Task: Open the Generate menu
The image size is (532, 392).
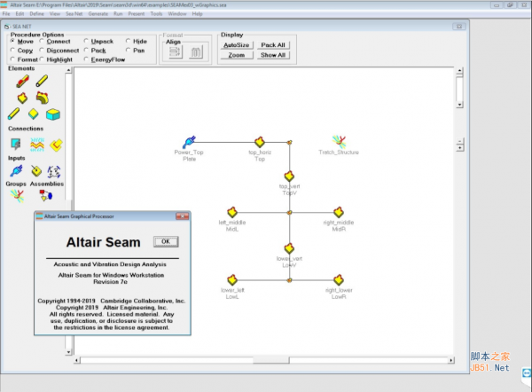Action: 98,14
